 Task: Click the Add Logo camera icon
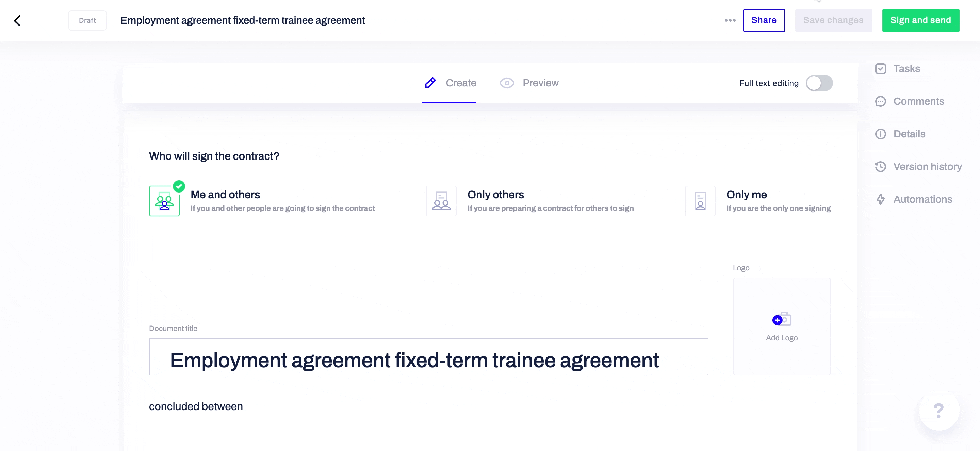[x=781, y=320]
